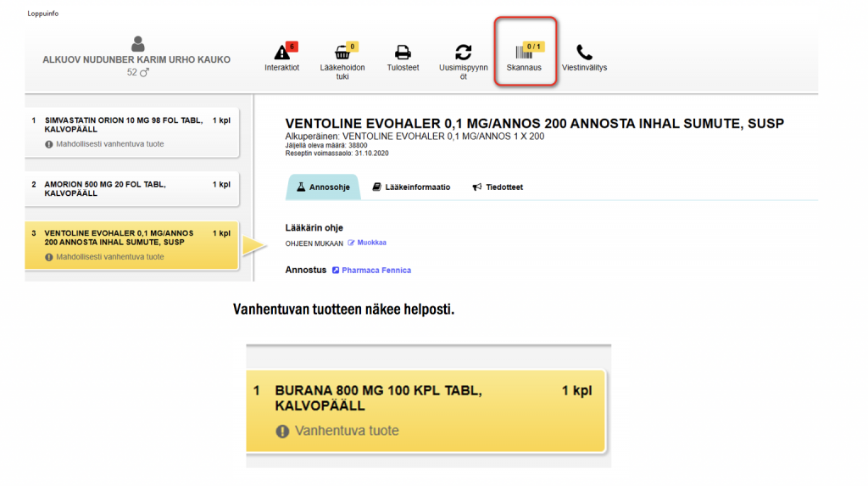Select Amorion 500 MG list item

tap(131, 189)
